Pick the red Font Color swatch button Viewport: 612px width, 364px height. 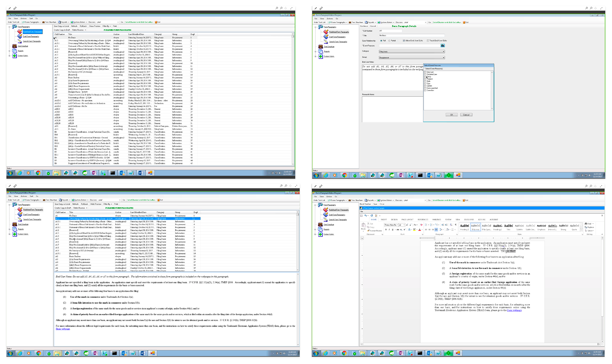[419, 230]
